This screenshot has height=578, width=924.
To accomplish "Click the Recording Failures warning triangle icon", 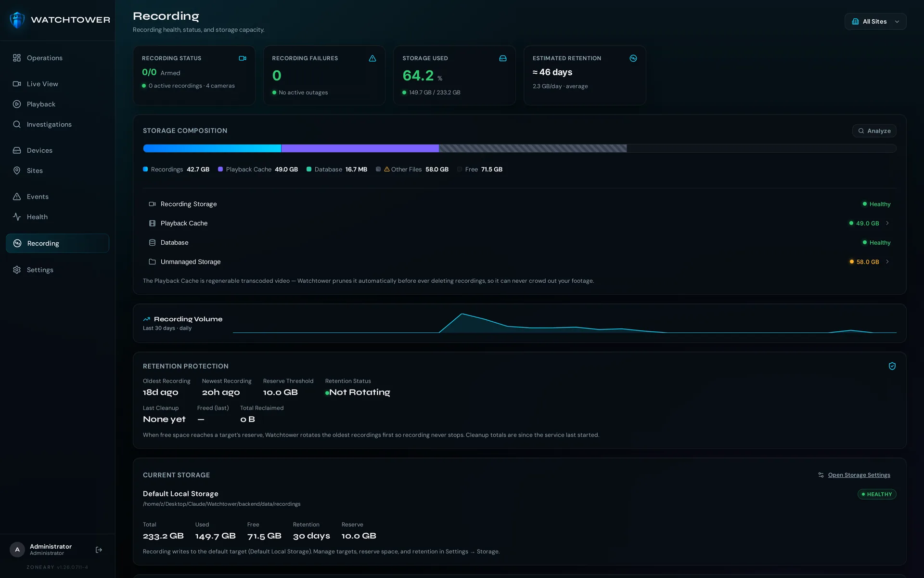I will point(372,58).
